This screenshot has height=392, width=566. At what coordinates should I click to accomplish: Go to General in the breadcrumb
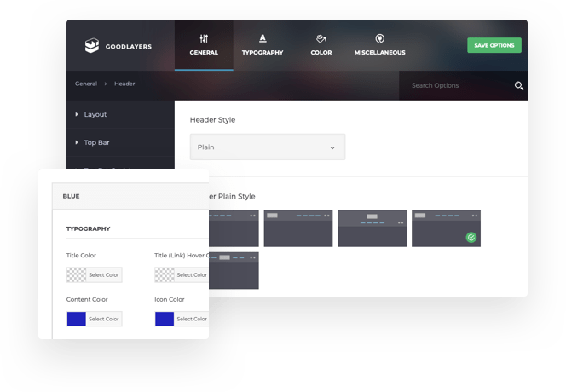(85, 84)
